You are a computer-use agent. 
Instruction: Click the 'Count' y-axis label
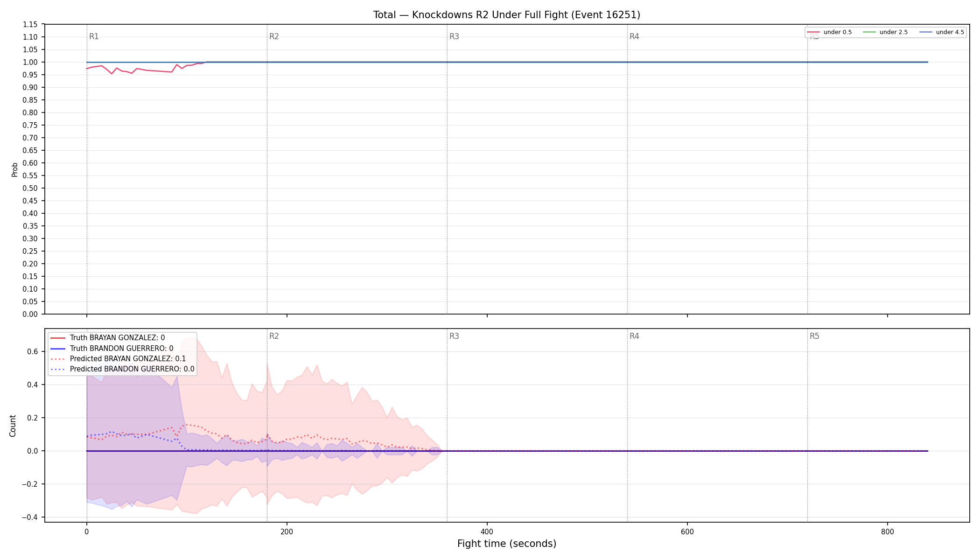[13, 426]
